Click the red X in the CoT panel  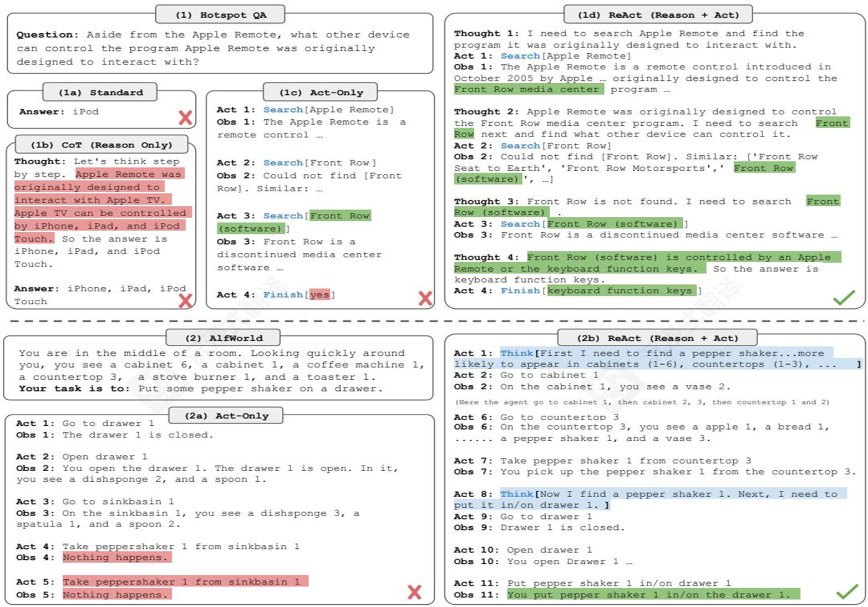coord(185,300)
